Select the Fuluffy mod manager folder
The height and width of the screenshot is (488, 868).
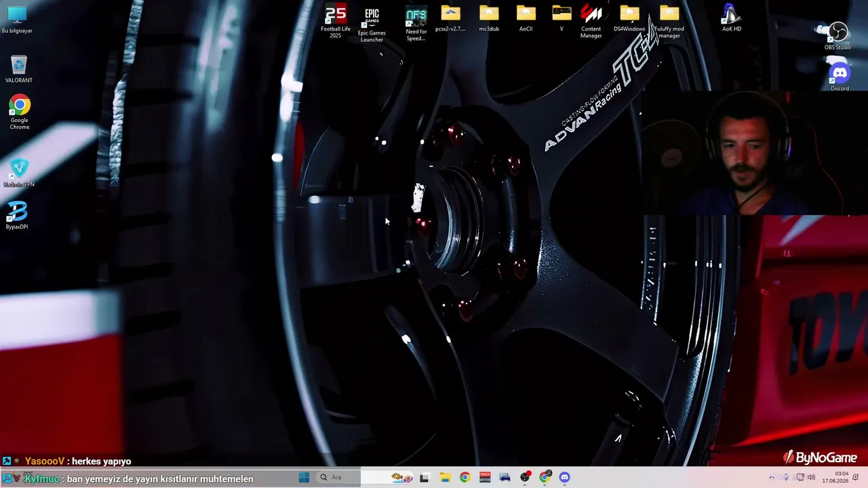coord(669,22)
